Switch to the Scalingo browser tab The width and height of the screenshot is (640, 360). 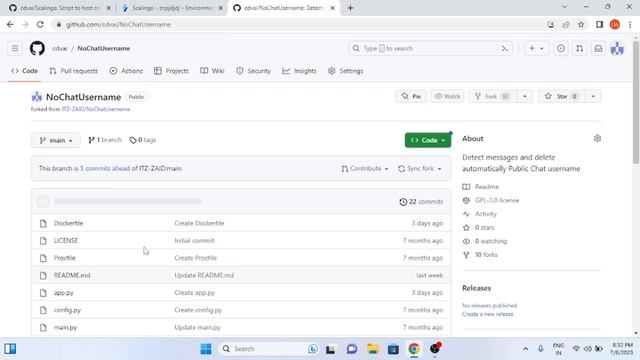[172, 8]
